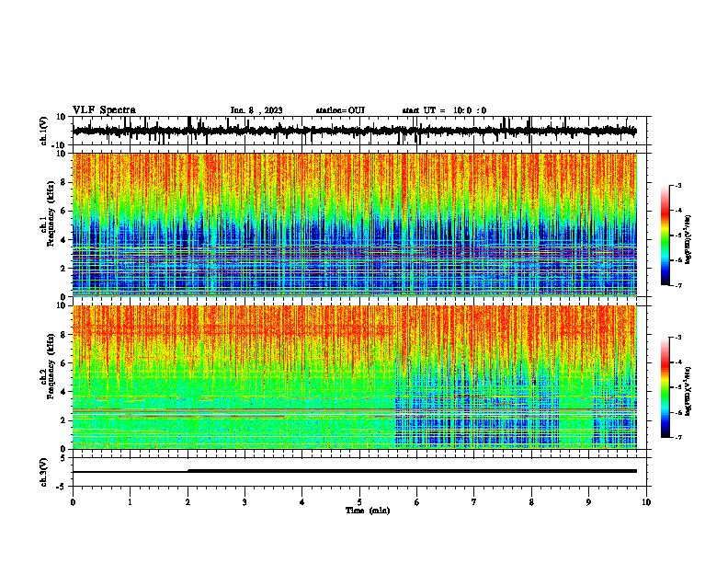Click the ch.3 voltage trace panel
The height and width of the screenshot is (563, 728).
tap(358, 472)
